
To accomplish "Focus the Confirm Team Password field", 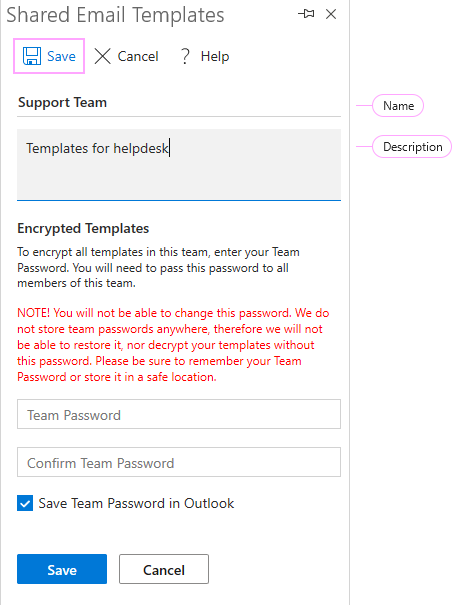I will (x=179, y=462).
